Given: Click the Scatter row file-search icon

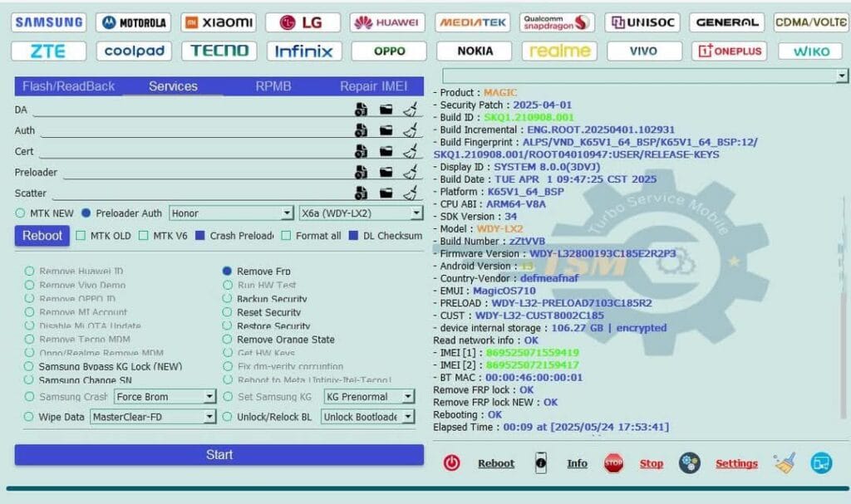Looking at the screenshot, I should click(361, 193).
